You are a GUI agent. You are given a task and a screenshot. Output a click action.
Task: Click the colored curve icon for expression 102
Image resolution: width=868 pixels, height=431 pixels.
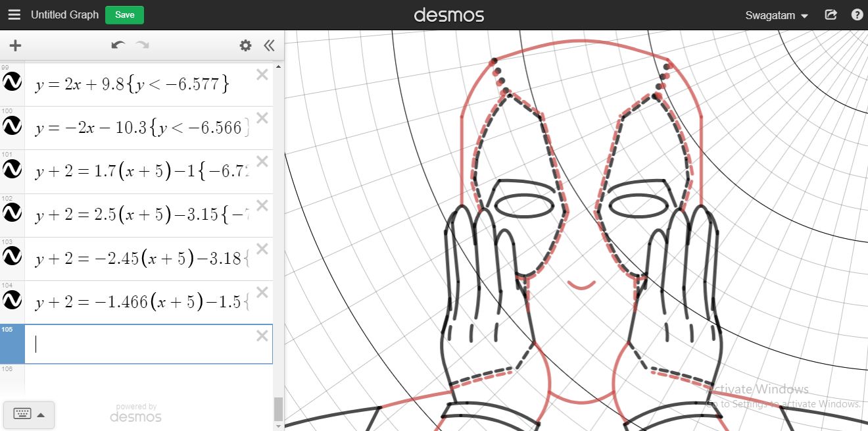pyautogui.click(x=12, y=213)
